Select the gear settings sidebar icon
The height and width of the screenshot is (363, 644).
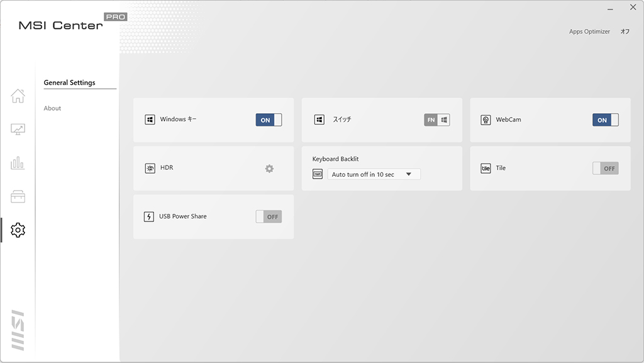18,230
